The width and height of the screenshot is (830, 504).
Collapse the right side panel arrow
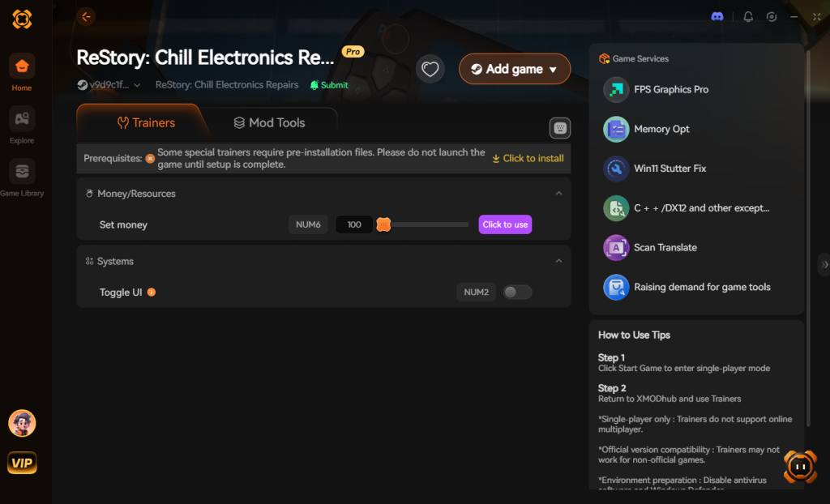pyautogui.click(x=824, y=264)
